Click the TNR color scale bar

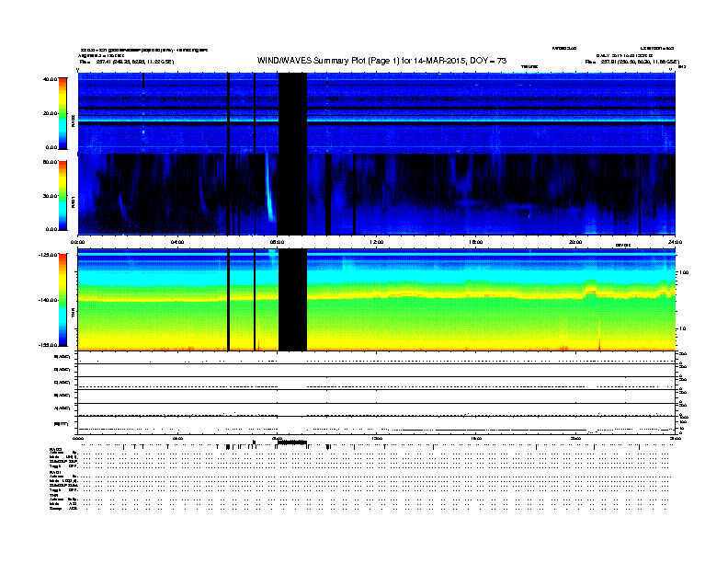click(x=63, y=300)
